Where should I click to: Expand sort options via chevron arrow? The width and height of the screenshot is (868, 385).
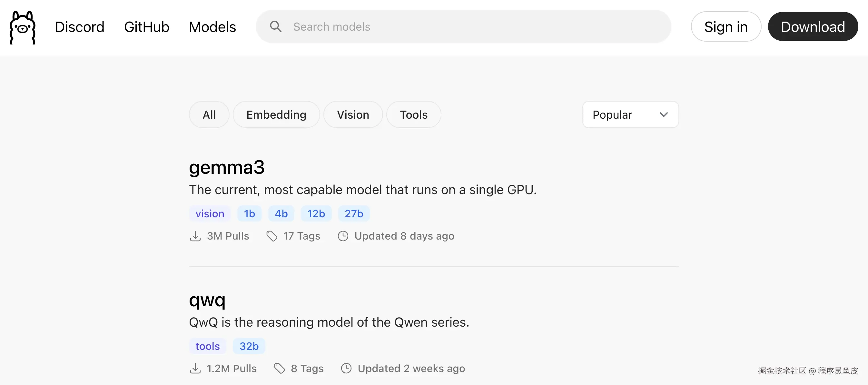pos(664,114)
